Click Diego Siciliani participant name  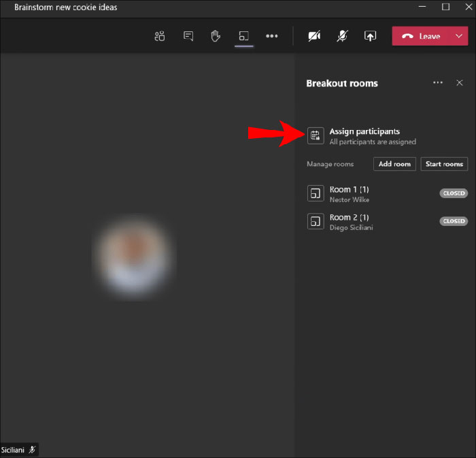point(352,228)
